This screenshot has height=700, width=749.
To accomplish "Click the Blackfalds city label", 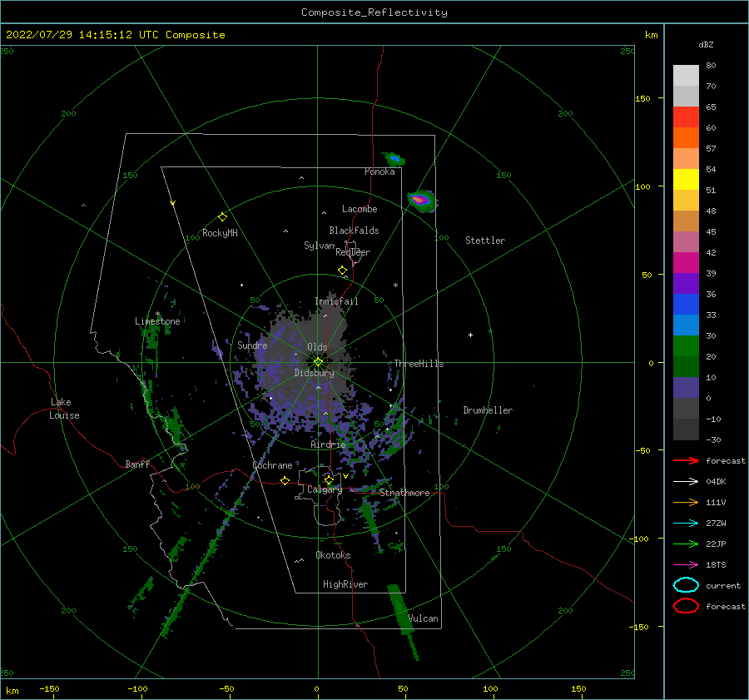I will [354, 231].
